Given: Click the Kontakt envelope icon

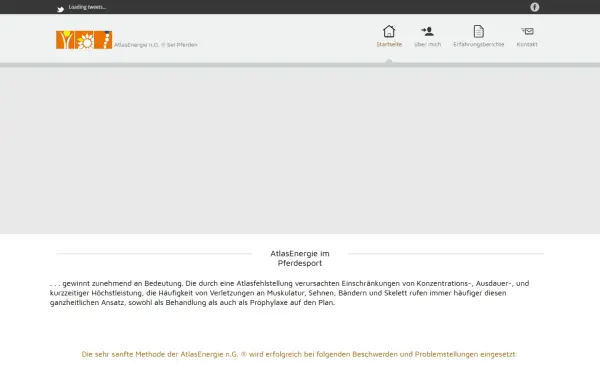Looking at the screenshot, I should pos(527,31).
